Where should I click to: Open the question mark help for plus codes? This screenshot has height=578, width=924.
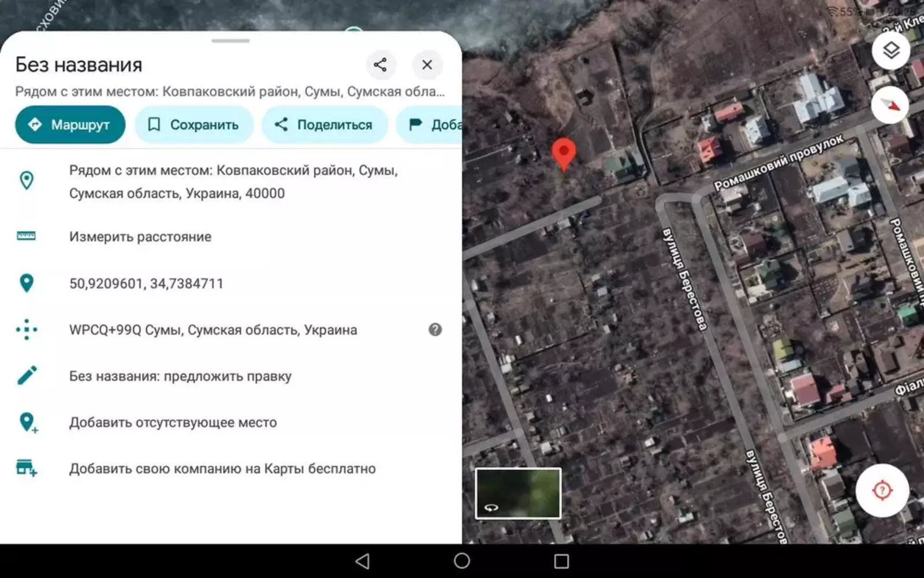coord(435,329)
